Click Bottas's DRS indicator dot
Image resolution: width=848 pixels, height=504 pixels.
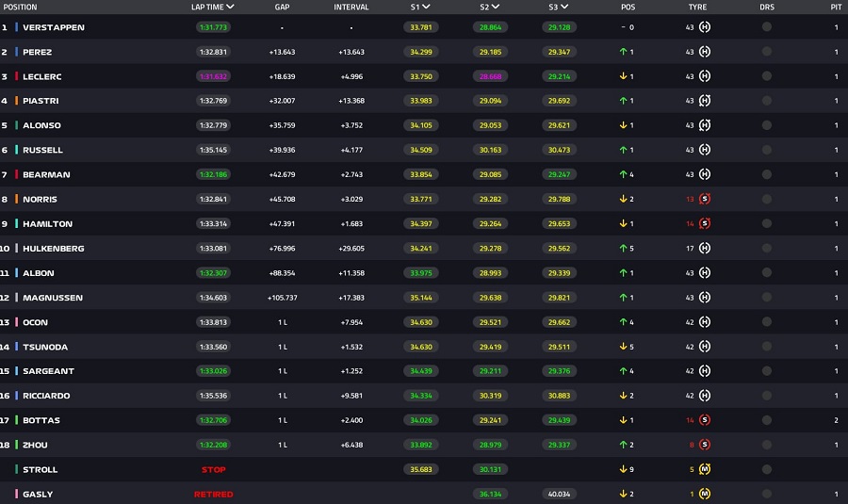(x=766, y=420)
